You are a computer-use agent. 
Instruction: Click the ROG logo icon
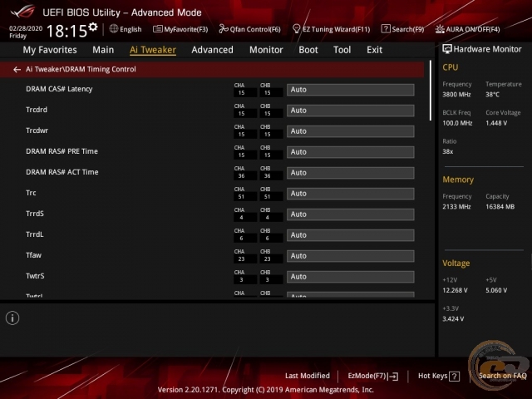click(x=22, y=12)
